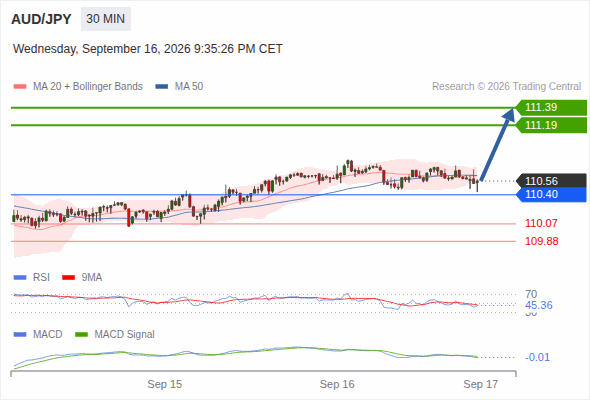Select the 30 MIN timeframe badge
Screen dimensions: 590x400
pos(106,19)
